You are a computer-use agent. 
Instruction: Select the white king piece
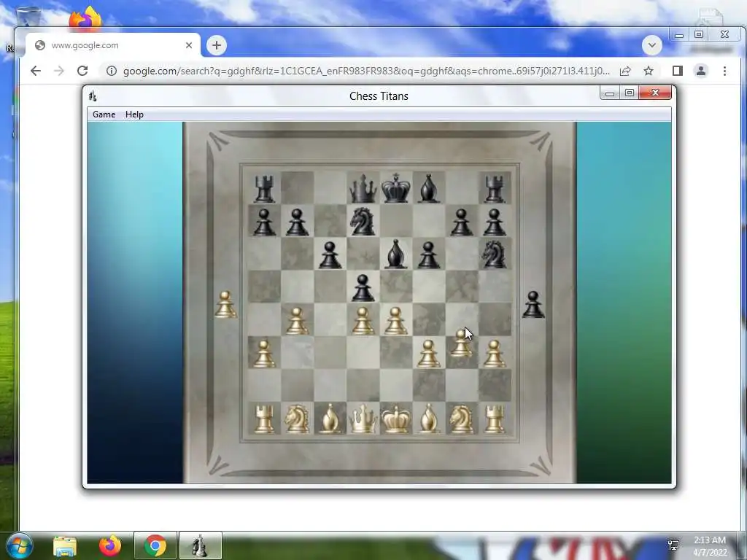(396, 419)
